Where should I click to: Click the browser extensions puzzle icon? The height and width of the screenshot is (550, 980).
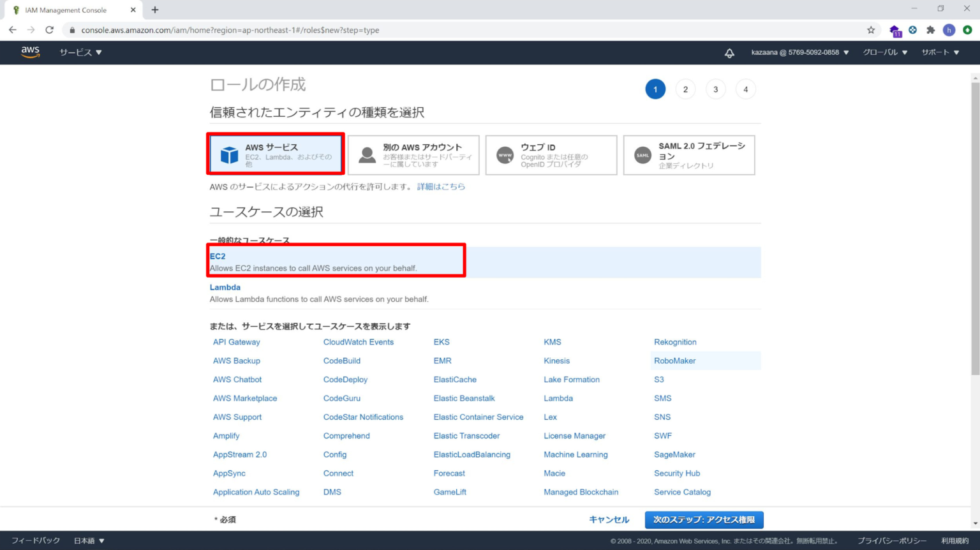(x=931, y=29)
